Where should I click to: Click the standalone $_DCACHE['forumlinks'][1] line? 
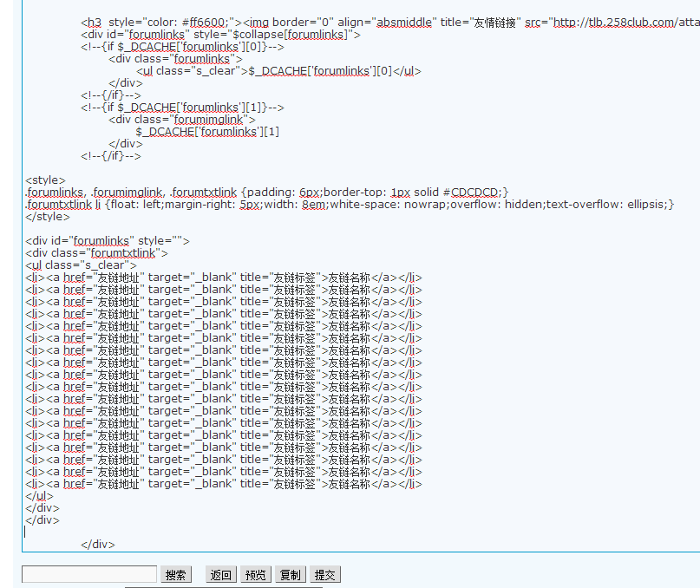point(207,132)
